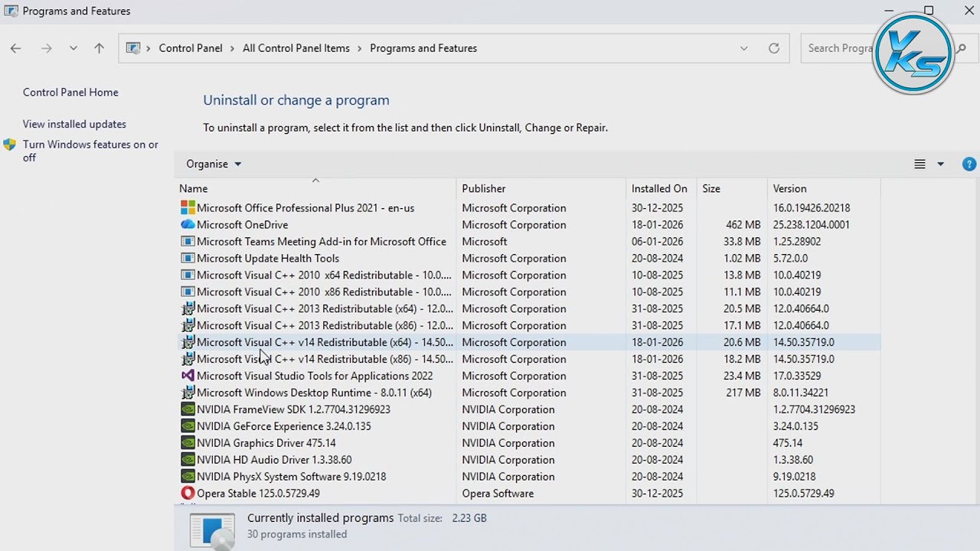Click the installed programs summary icon

[212, 530]
